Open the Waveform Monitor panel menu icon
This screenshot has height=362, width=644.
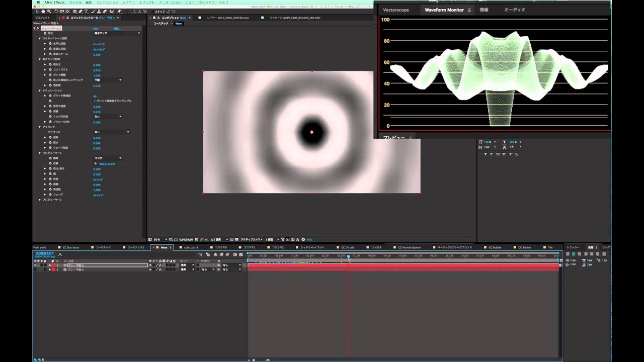469,10
